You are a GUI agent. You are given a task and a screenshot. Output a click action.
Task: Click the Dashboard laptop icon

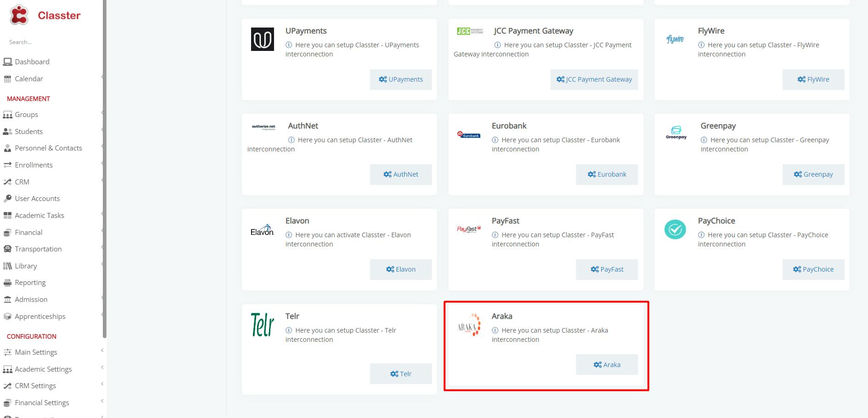point(7,61)
